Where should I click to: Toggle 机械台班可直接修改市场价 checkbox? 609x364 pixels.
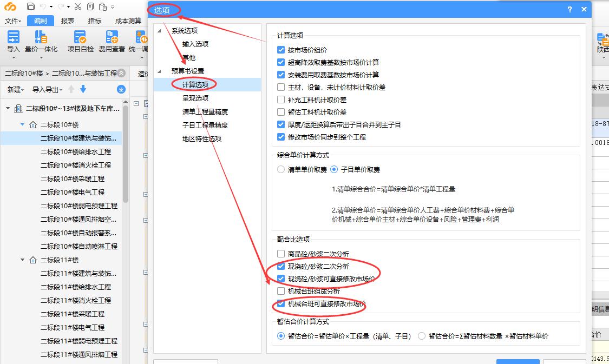click(x=281, y=303)
